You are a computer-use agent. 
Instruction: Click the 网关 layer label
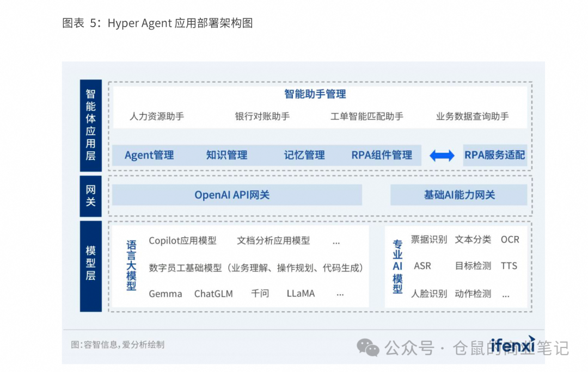point(91,196)
